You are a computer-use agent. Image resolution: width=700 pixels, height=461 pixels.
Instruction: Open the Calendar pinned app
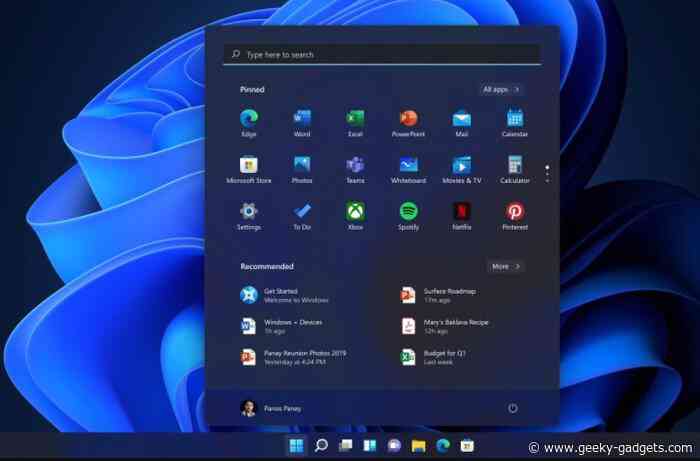coord(515,123)
